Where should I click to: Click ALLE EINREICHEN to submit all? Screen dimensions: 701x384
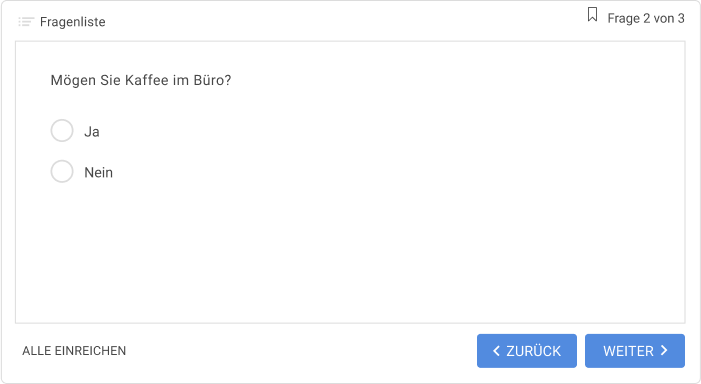click(74, 351)
